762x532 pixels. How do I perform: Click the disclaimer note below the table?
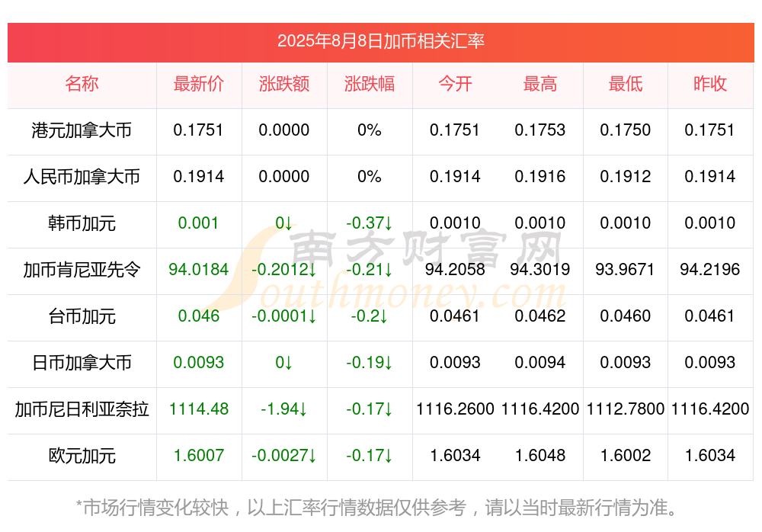377,507
